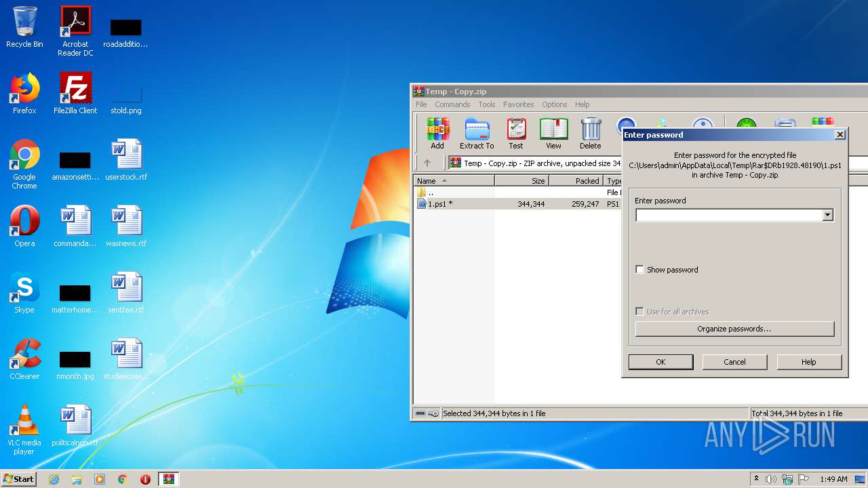Select the commanda... desktop document

pyautogui.click(x=75, y=226)
